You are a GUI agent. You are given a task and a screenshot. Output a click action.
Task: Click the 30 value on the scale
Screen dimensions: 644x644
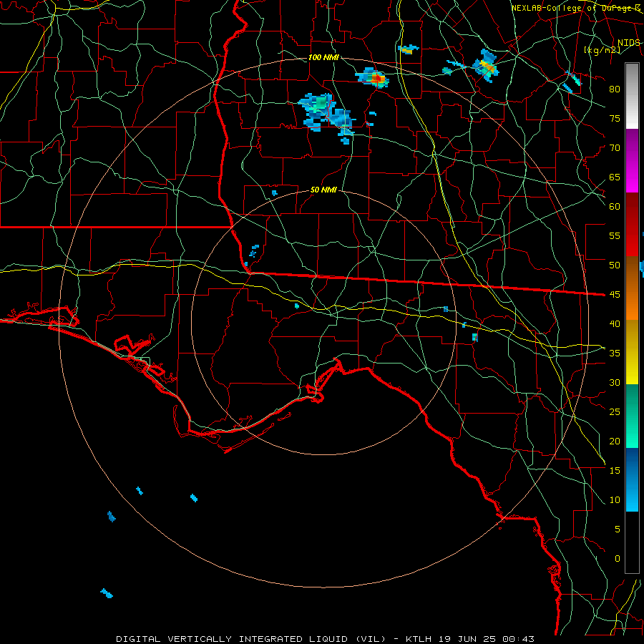(x=615, y=382)
